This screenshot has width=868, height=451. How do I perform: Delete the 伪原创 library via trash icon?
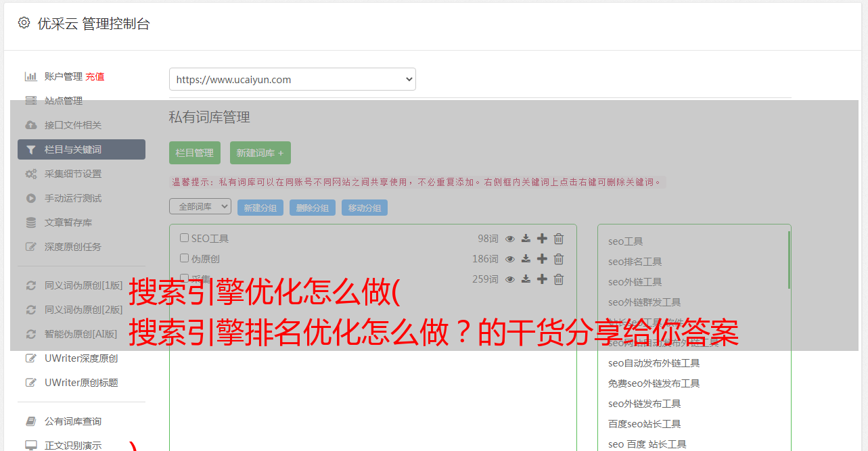tap(559, 259)
